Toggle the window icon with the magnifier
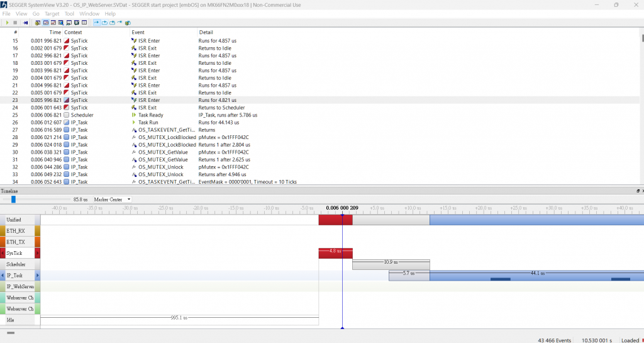Screen dimensions: 644x343 click(61, 23)
